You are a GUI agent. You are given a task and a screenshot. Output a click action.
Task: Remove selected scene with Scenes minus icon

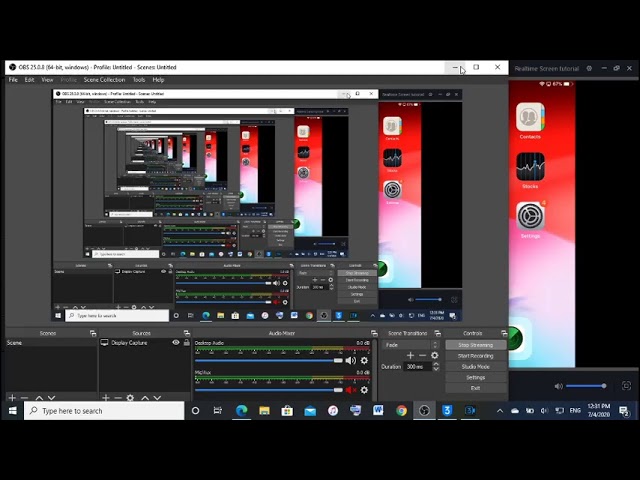click(x=24, y=398)
